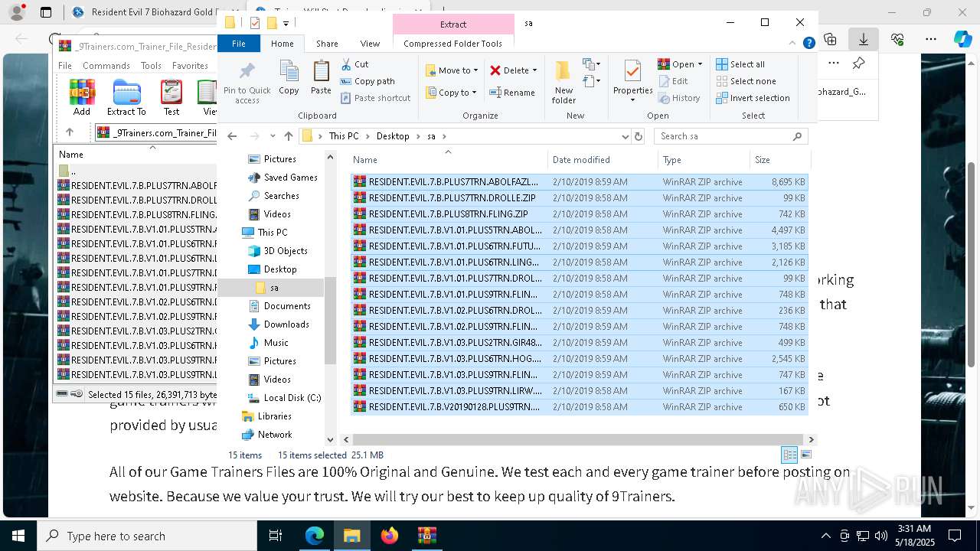This screenshot has width=980, height=551.
Task: Open WinRAR Tools menu
Action: point(151,66)
